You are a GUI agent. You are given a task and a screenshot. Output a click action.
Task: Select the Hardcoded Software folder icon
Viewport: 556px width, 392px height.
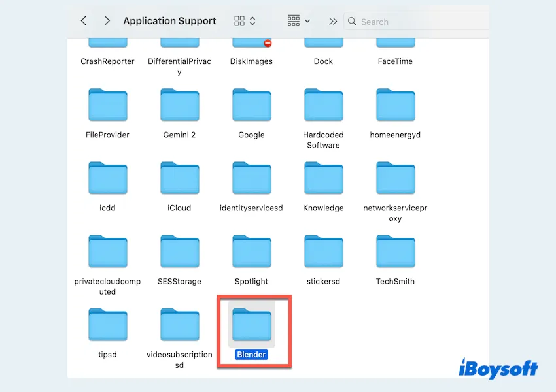pyautogui.click(x=324, y=105)
